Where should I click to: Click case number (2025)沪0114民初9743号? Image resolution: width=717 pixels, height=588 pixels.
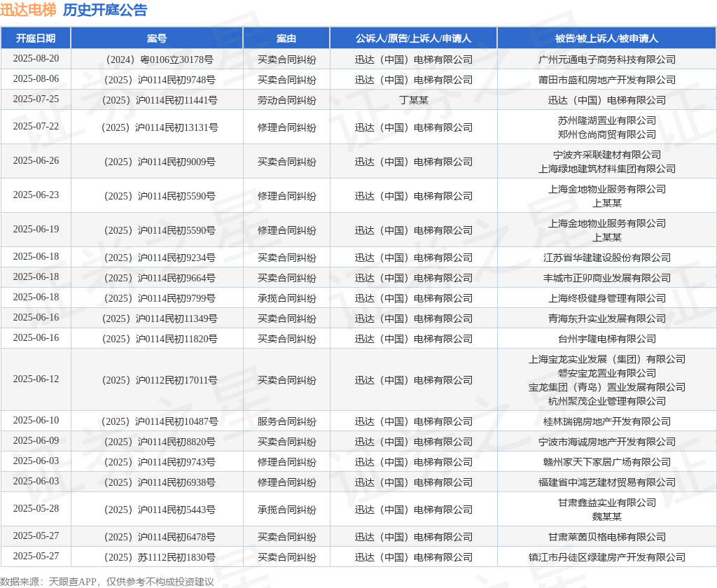157,462
